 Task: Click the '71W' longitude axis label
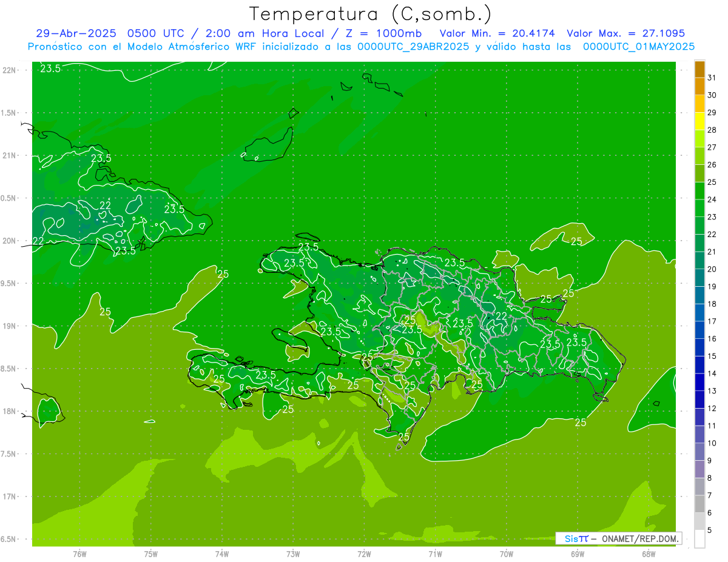435,553
